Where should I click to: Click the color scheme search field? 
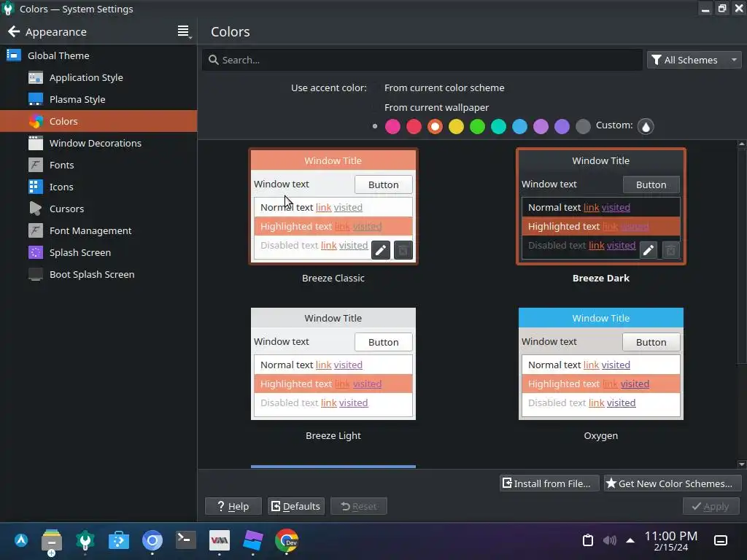(422, 60)
